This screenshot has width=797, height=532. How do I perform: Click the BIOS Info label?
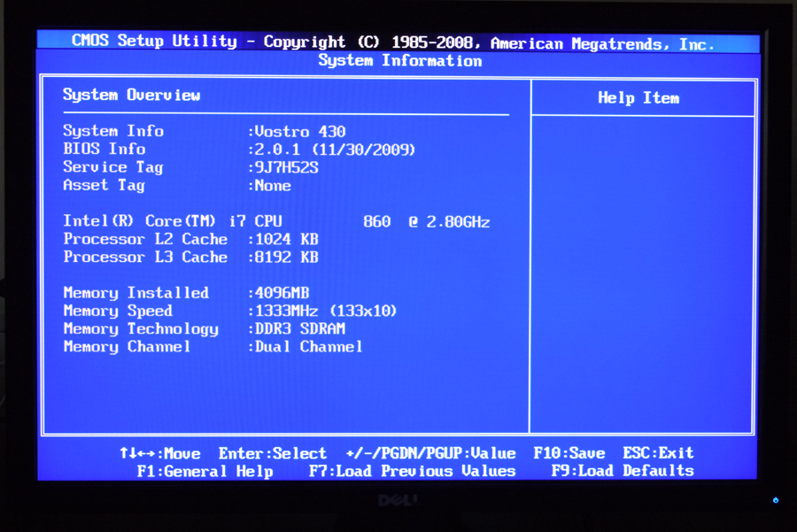click(104, 149)
